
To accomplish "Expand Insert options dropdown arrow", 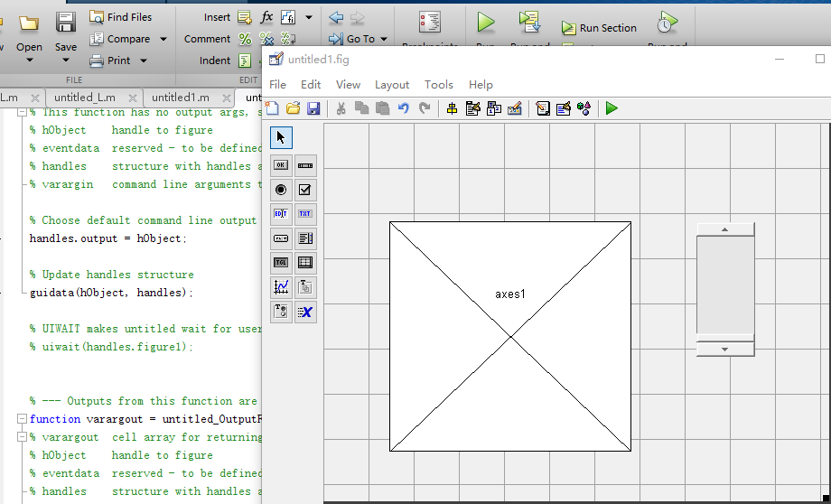I will pos(309,17).
